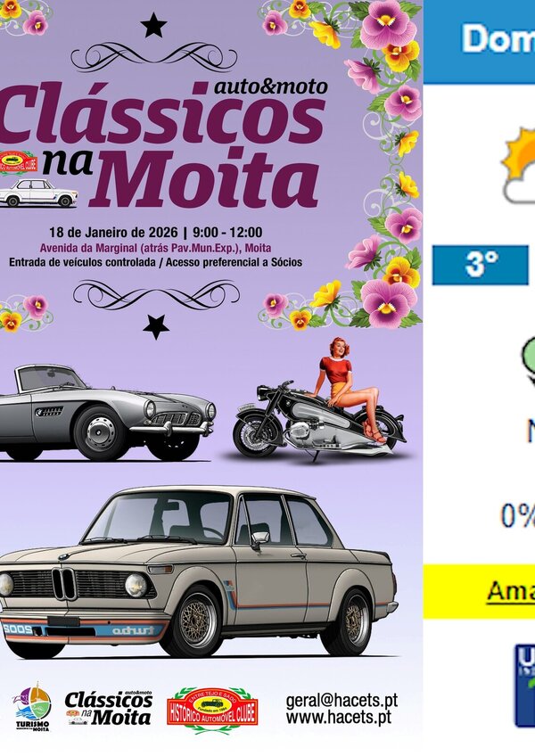Open the www.hacets.pt website link
The image size is (535, 756).
(x=338, y=718)
